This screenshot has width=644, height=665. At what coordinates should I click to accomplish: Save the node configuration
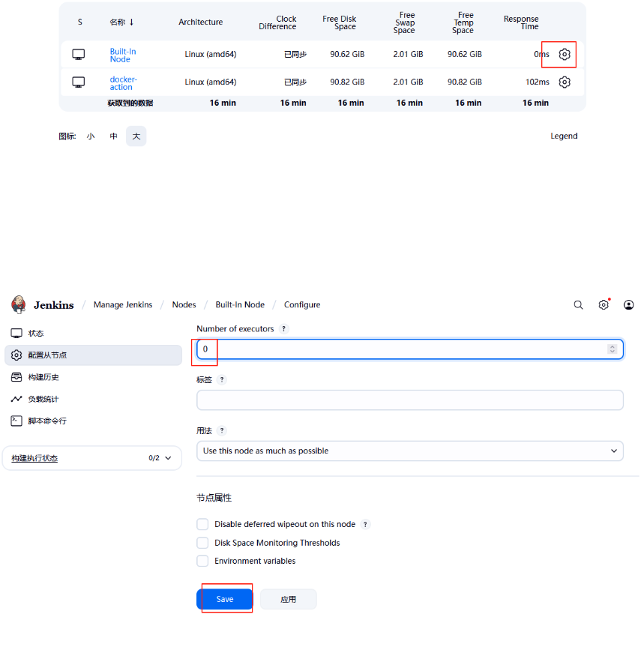225,599
